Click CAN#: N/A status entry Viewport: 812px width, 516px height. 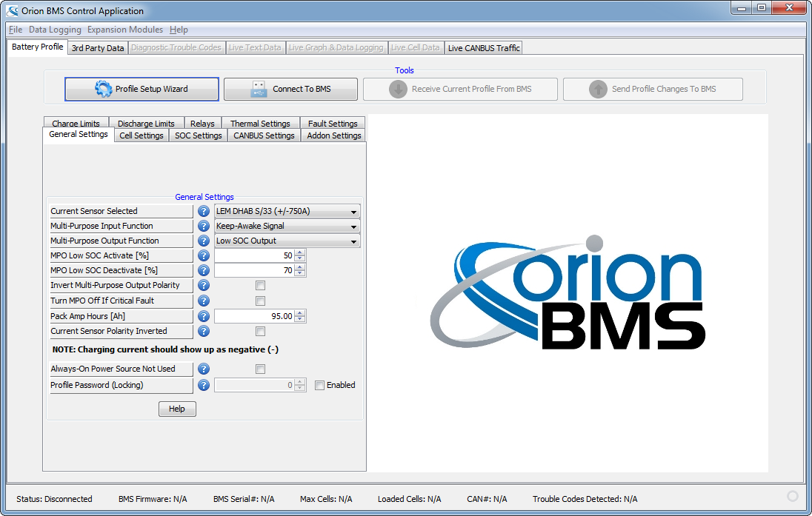(x=487, y=499)
